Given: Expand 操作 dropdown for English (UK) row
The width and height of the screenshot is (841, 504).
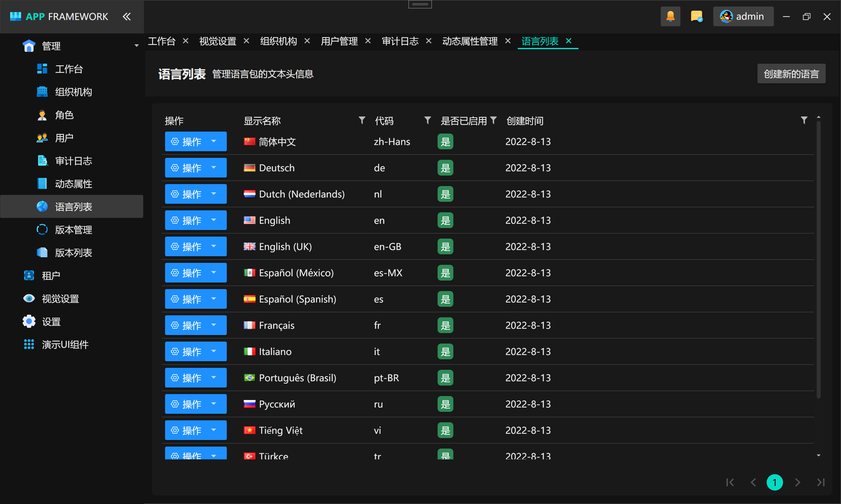Looking at the screenshot, I should (x=214, y=246).
